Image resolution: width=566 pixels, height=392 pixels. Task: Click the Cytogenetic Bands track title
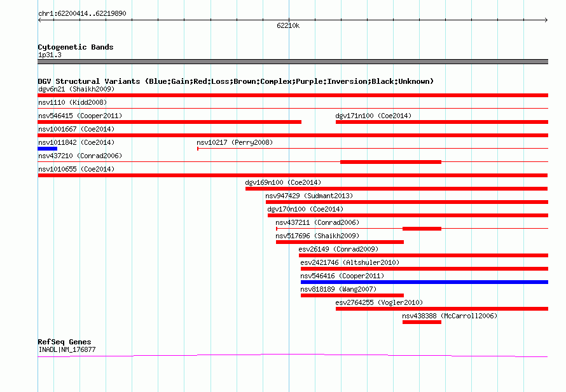(76, 47)
